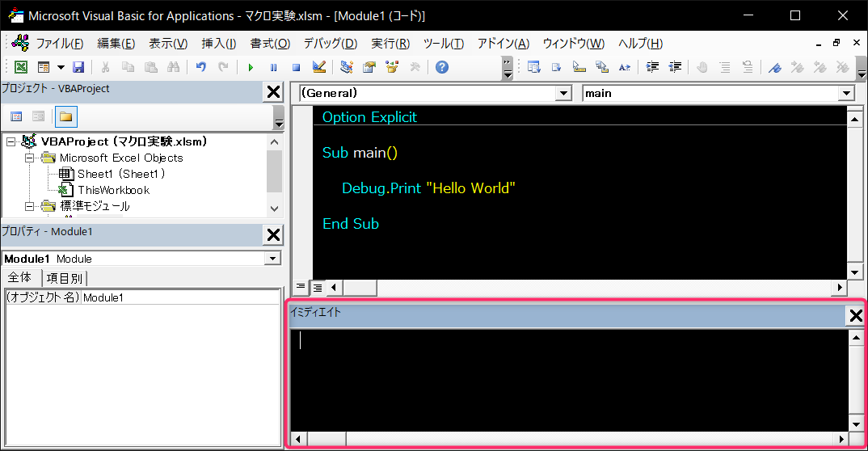Select the 項目別 tab in Properties
The height and width of the screenshot is (451, 868).
[65, 278]
